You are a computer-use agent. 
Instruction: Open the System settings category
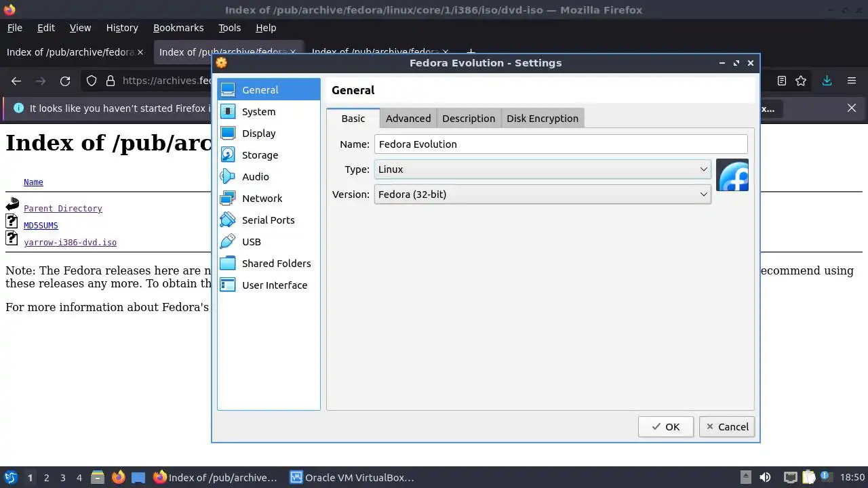pyautogui.click(x=269, y=112)
